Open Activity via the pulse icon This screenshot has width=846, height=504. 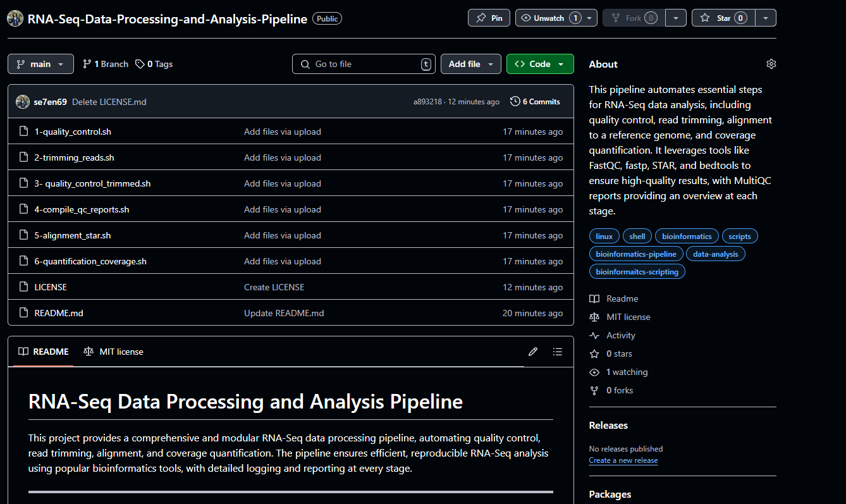click(x=594, y=335)
